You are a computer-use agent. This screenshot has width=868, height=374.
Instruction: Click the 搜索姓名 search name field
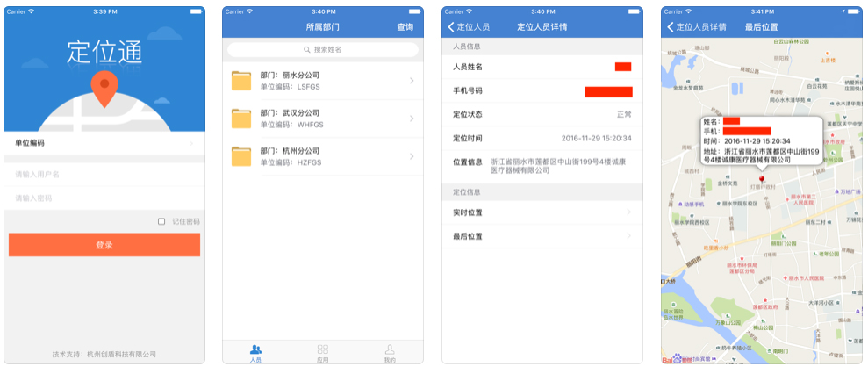click(x=322, y=50)
